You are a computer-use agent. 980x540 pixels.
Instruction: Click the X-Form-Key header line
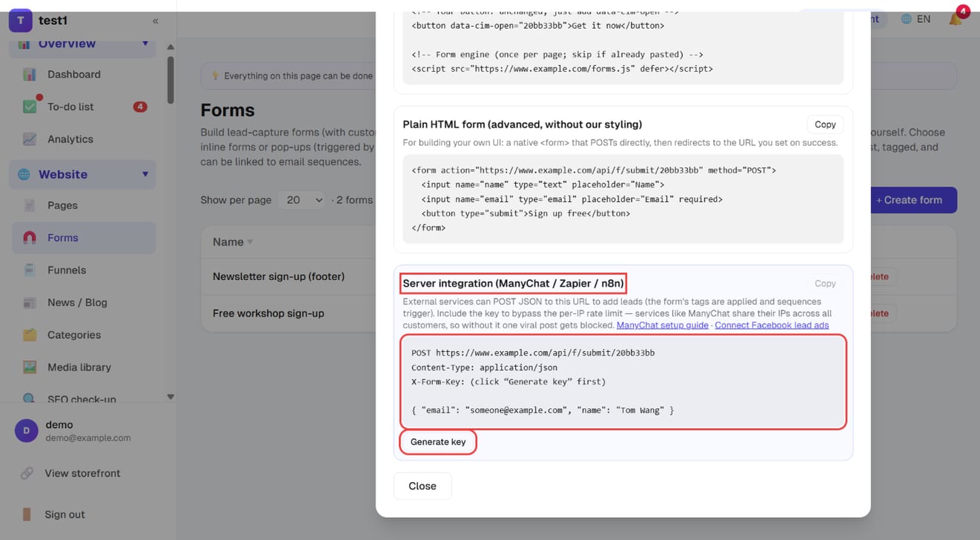509,381
